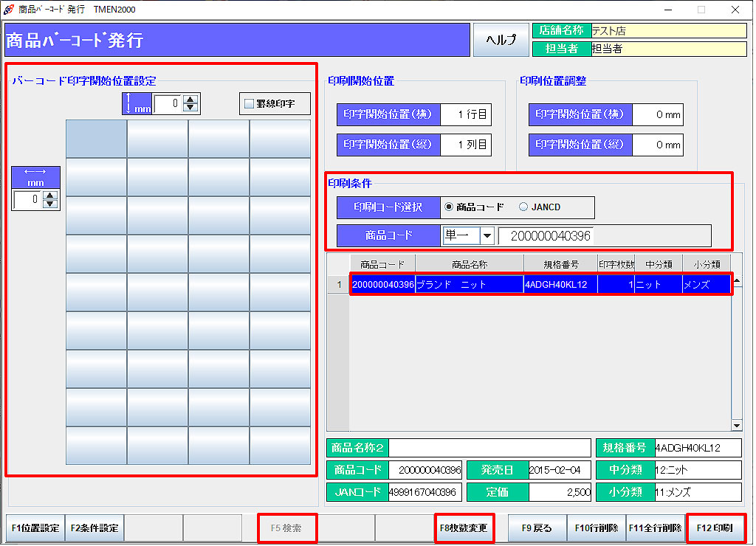
Task: Open F2 条件設定 condition settings
Action: [94, 528]
